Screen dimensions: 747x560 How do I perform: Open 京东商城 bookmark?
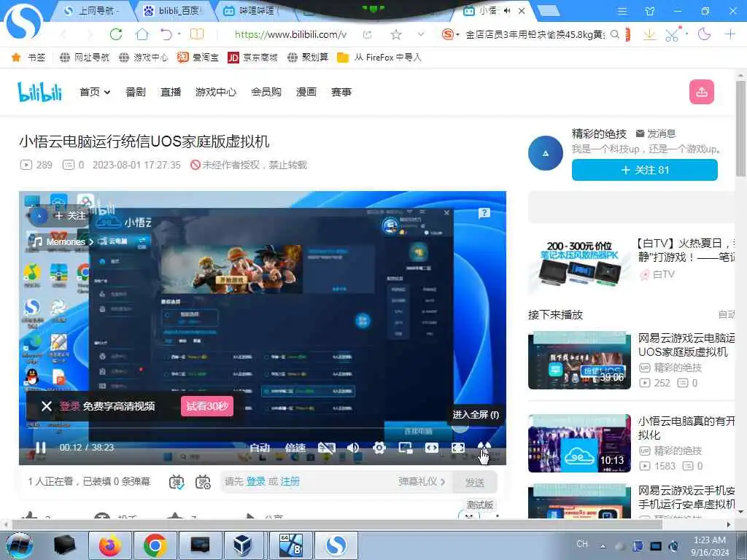coord(253,58)
